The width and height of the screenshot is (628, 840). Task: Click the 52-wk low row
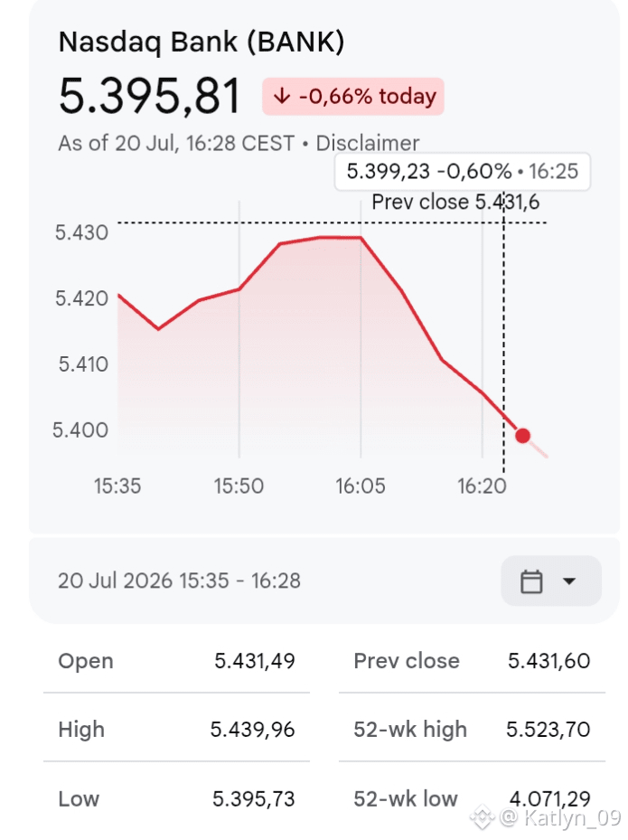click(472, 798)
